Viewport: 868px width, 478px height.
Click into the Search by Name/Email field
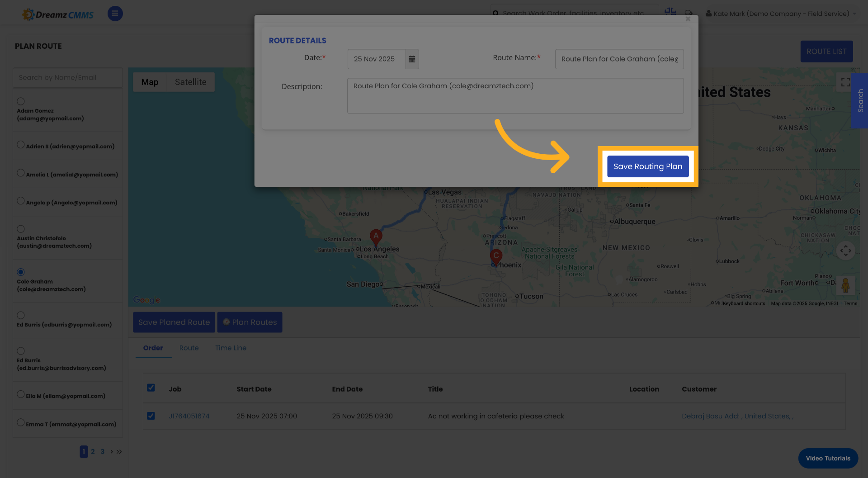tap(67, 77)
